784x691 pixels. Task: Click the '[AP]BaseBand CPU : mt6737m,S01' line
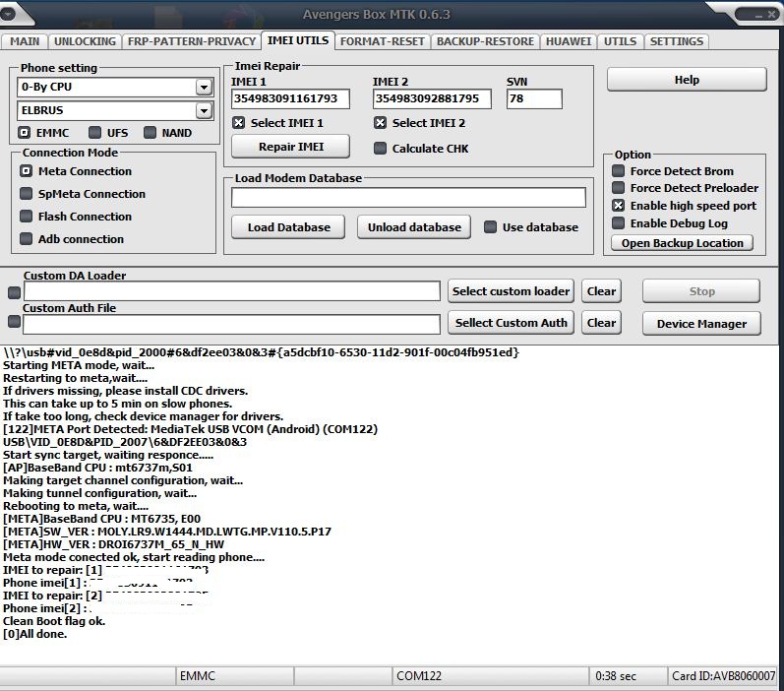[x=97, y=468]
